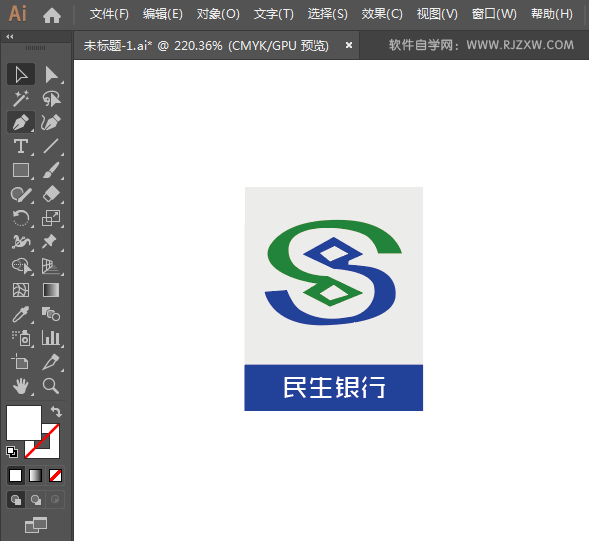Select the Pen tool
This screenshot has width=589, height=541.
tap(21, 122)
